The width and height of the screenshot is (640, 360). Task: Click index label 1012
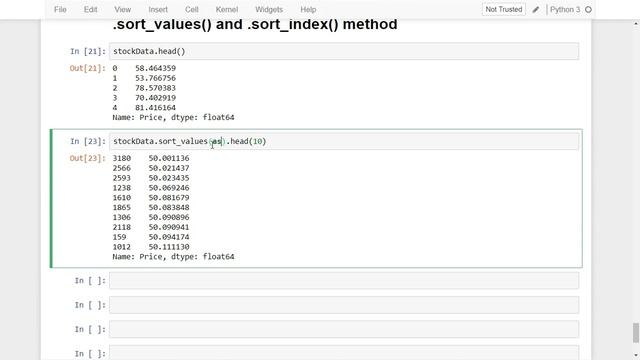pos(122,247)
